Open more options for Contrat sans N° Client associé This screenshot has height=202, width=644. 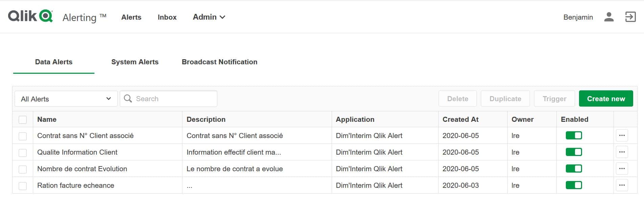pos(622,135)
